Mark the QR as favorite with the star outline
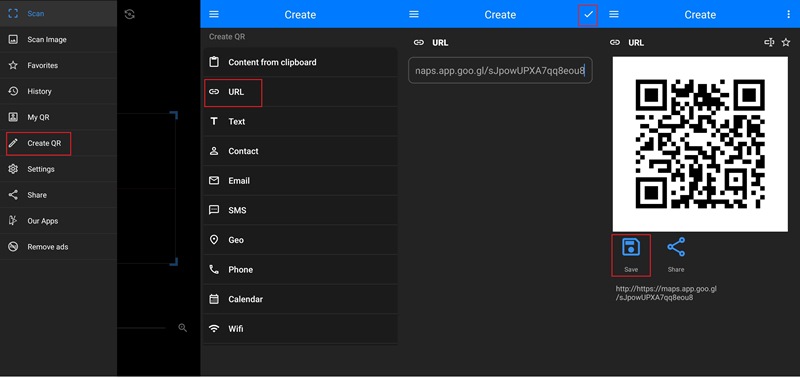This screenshot has height=378, width=800. pos(786,42)
